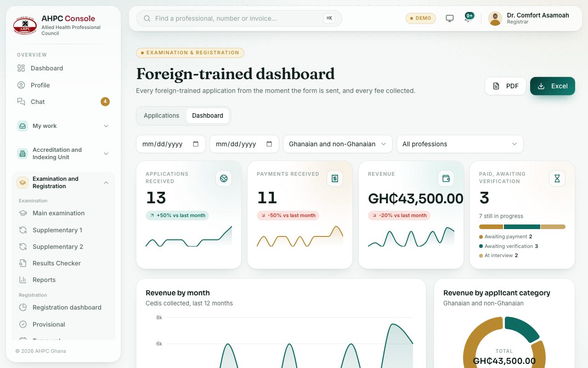
Task: Open the All professions dropdown
Action: 460,144
